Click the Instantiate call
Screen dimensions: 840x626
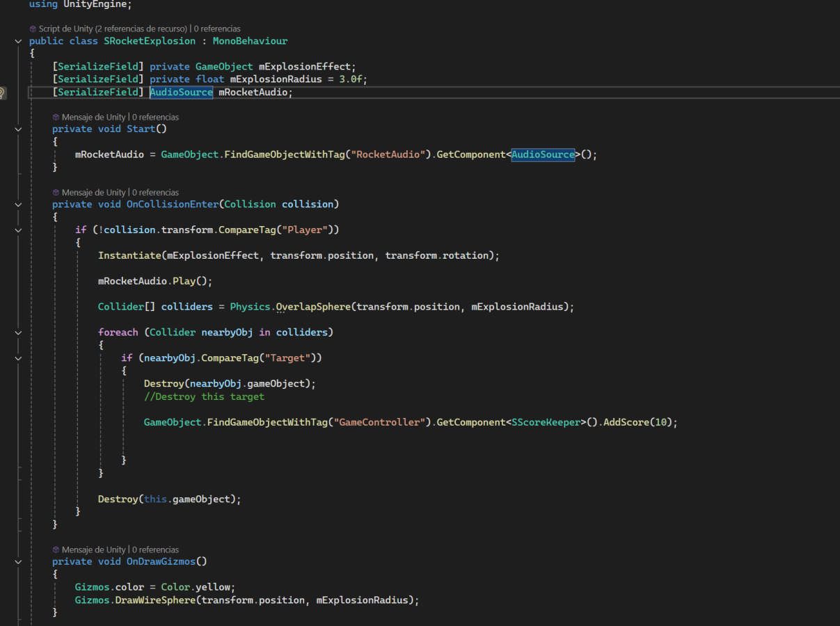[x=129, y=255]
